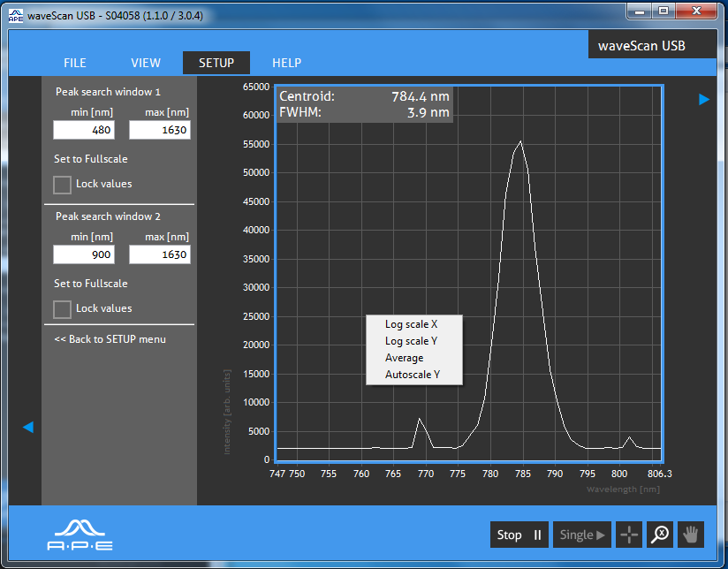Collapse panel with left blue arrow
The width and height of the screenshot is (728, 569).
point(28,427)
